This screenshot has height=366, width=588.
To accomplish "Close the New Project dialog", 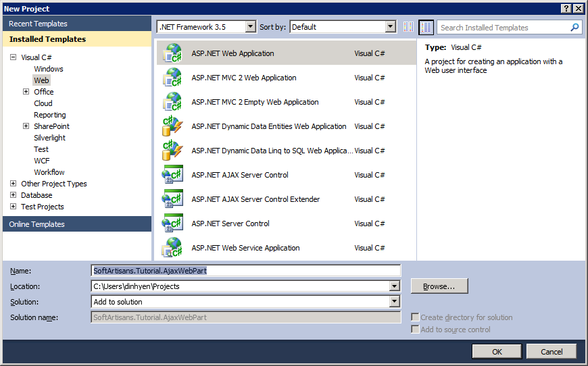I will (579, 8).
